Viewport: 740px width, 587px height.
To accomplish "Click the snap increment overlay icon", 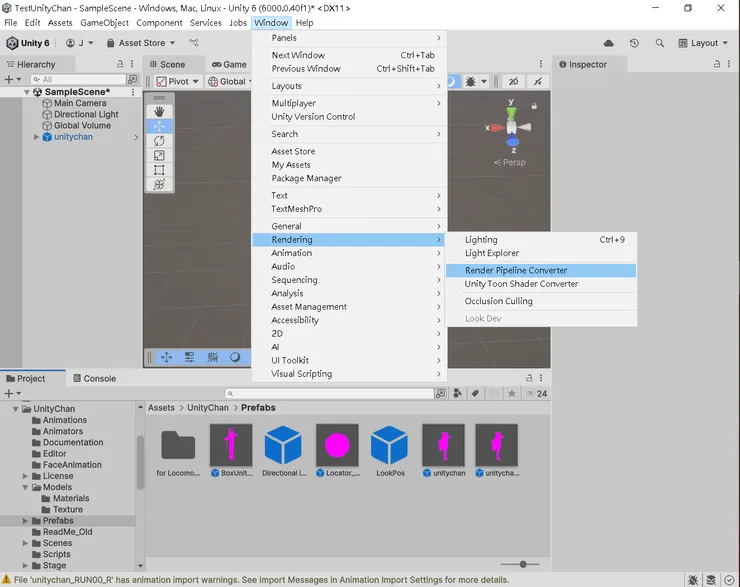I will (189, 357).
